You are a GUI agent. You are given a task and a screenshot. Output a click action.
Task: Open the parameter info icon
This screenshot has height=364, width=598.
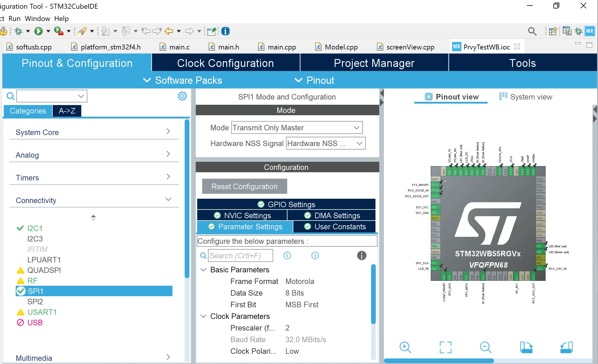[x=361, y=255]
